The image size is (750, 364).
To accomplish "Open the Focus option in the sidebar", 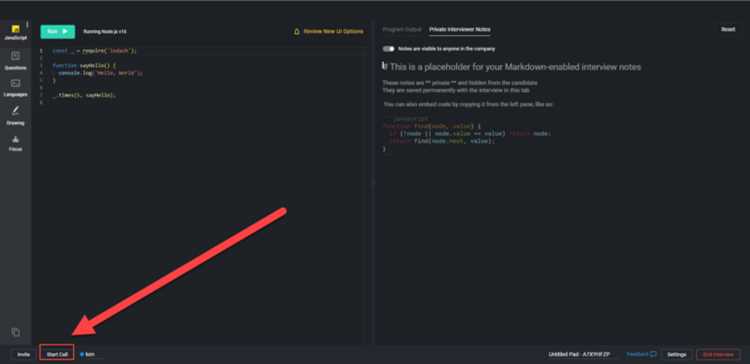I will [x=15, y=143].
